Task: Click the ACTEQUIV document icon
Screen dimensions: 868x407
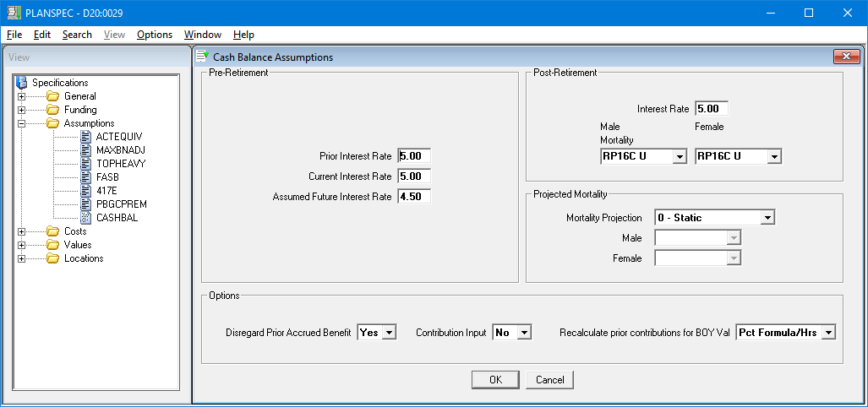Action: [x=86, y=137]
